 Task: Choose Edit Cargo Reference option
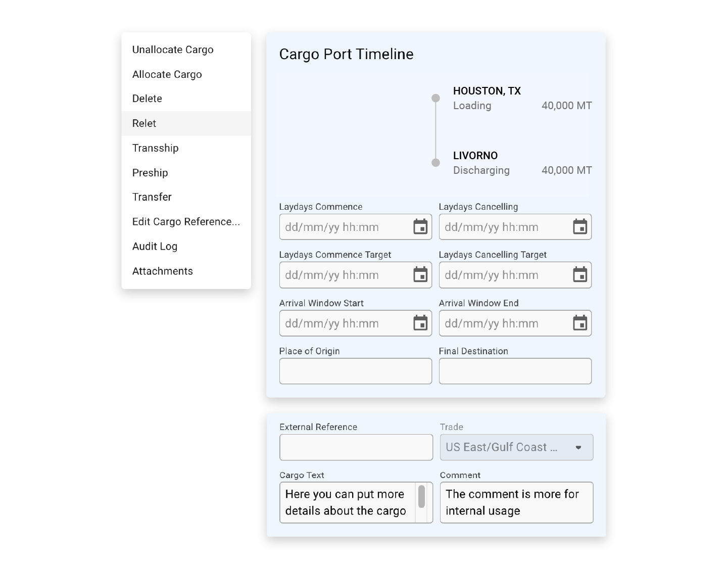point(186,222)
